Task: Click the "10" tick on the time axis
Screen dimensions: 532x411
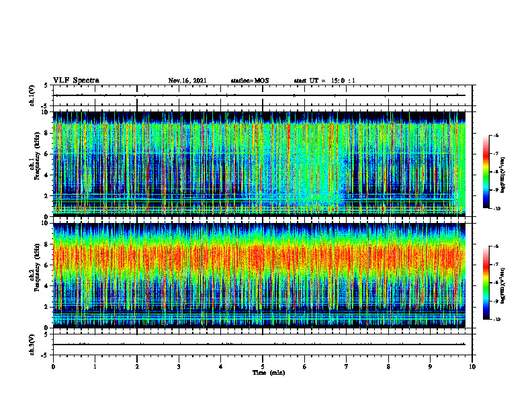Action: point(472,367)
